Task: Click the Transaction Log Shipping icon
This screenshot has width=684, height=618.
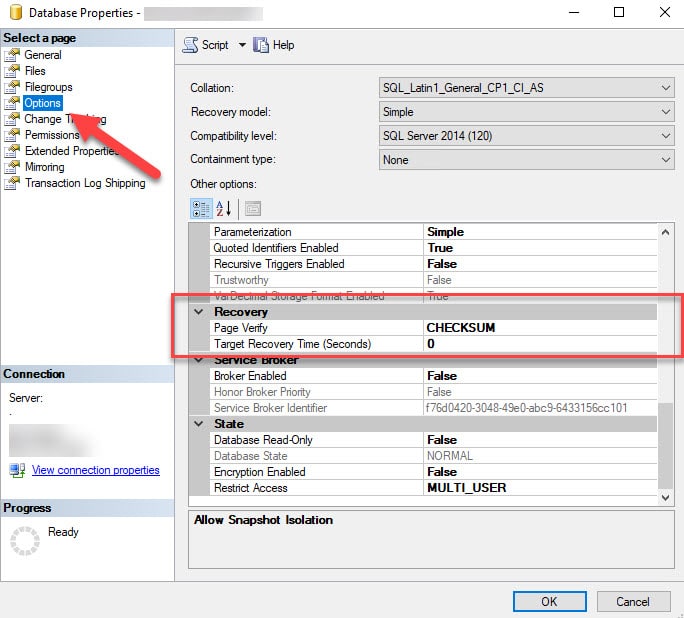Action: pos(12,183)
